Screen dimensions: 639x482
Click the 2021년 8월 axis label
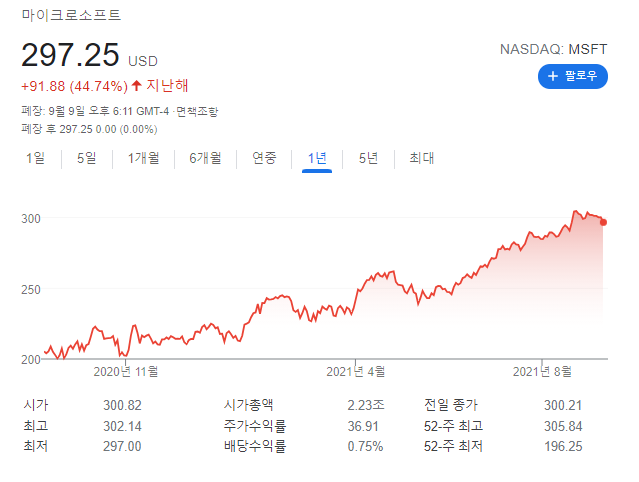tap(542, 372)
